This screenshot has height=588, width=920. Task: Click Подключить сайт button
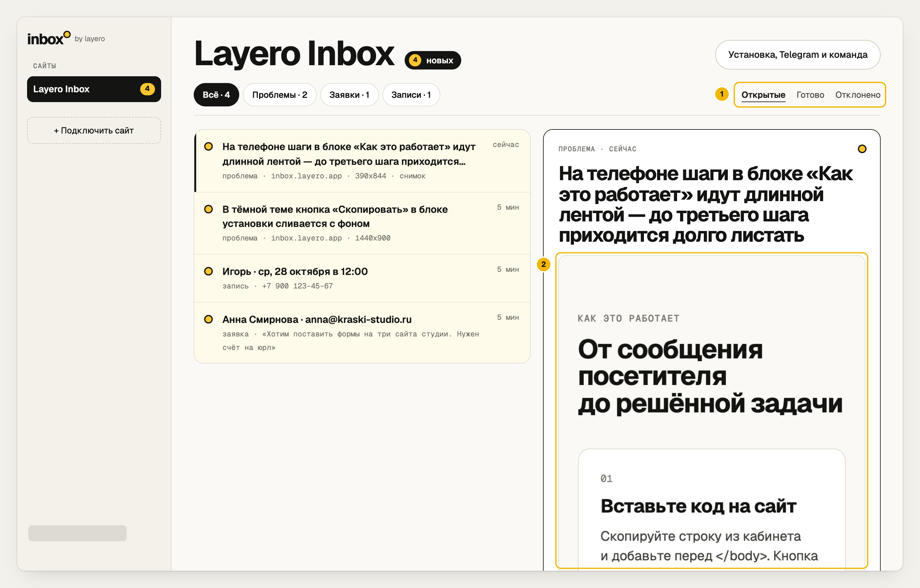pyautogui.click(x=94, y=131)
